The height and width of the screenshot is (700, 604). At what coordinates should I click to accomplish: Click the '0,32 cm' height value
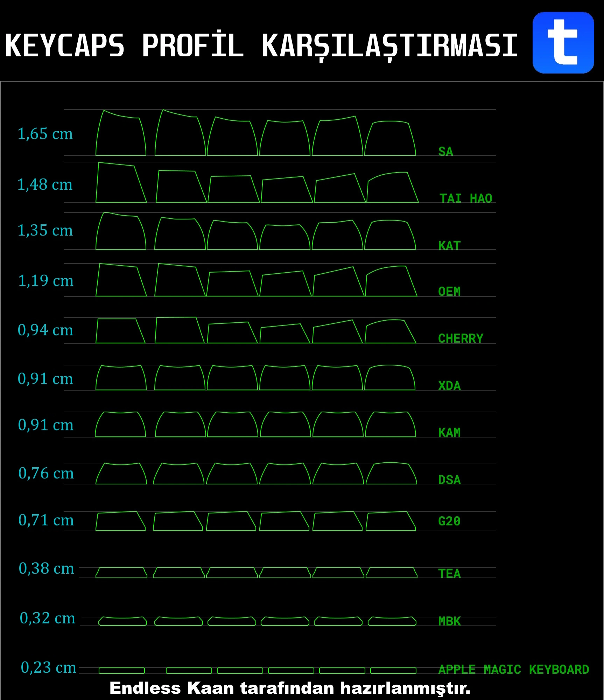click(x=48, y=618)
